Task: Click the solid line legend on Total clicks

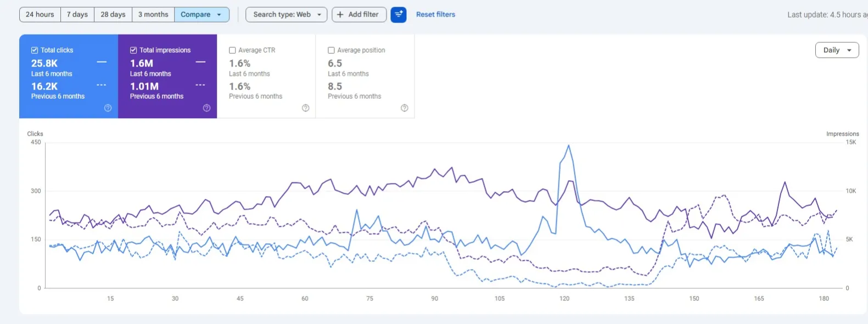Action: (102, 62)
